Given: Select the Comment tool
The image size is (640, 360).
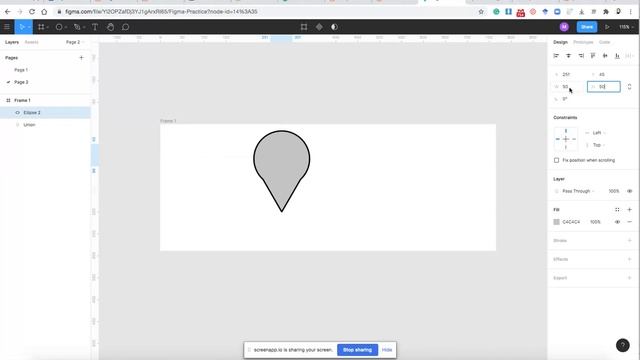Looking at the screenshot, I should [125, 27].
